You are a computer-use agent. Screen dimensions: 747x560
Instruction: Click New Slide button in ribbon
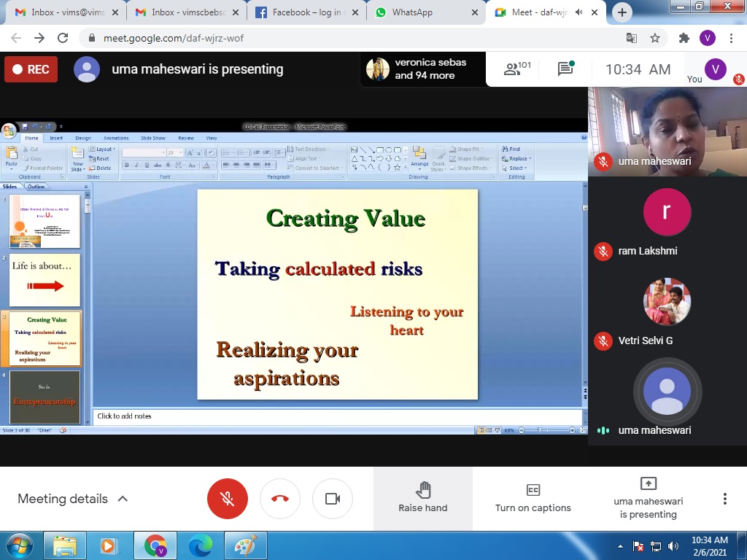pyautogui.click(x=77, y=160)
